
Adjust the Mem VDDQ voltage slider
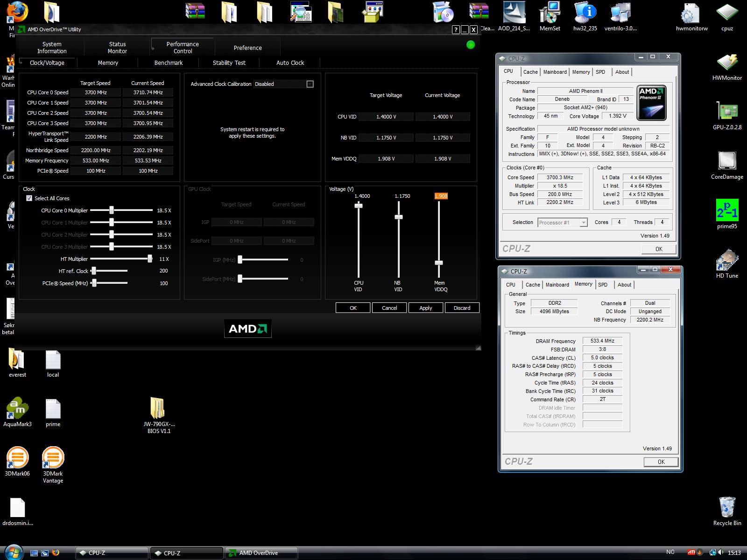(x=439, y=263)
